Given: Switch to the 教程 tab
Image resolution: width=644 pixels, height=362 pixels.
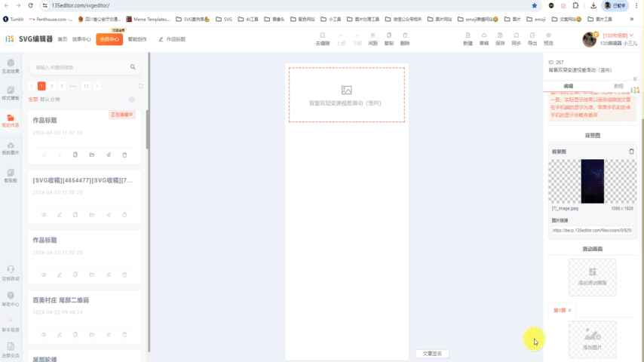Looking at the screenshot, I should click(x=618, y=86).
